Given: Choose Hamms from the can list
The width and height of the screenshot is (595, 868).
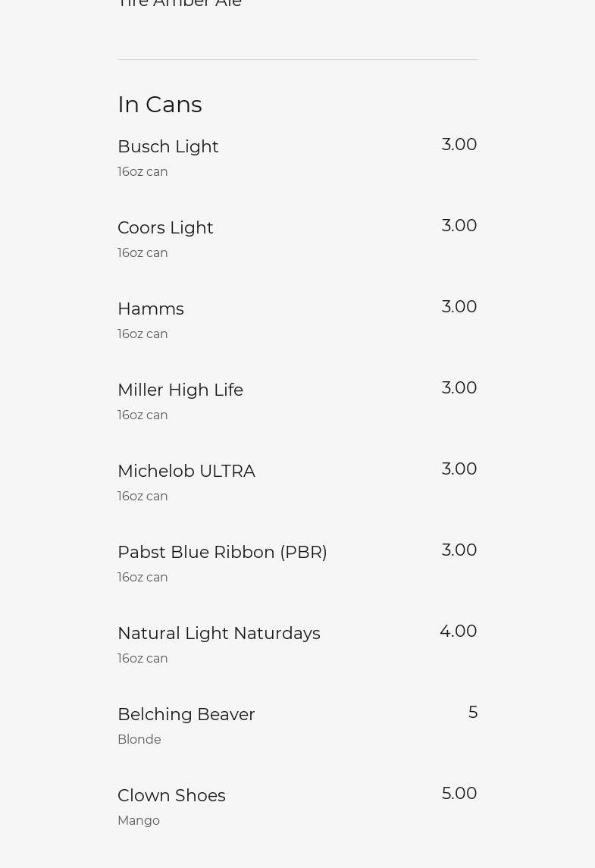Looking at the screenshot, I should (151, 309).
